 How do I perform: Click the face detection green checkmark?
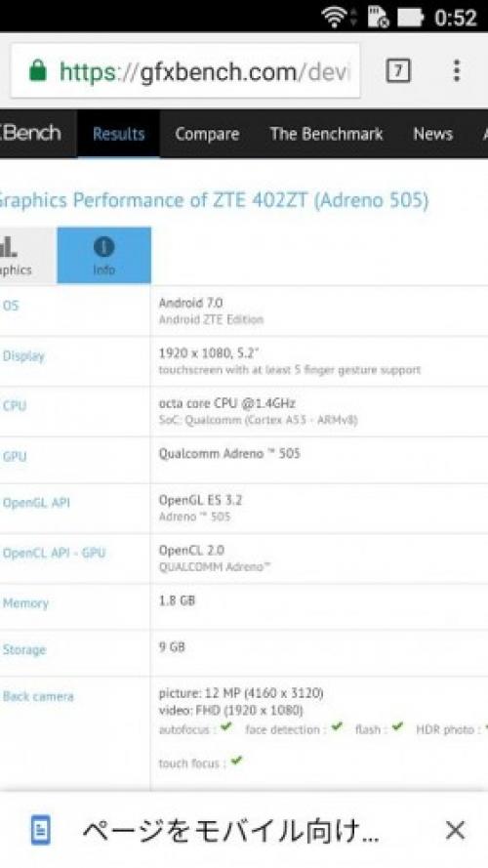[x=337, y=726]
